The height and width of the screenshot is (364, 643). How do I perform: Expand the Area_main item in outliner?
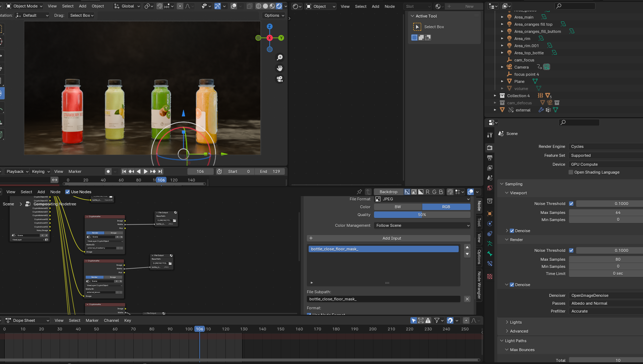point(502,17)
